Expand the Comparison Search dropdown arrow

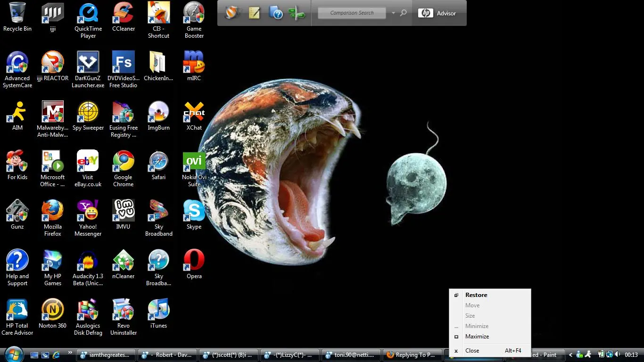[393, 13]
